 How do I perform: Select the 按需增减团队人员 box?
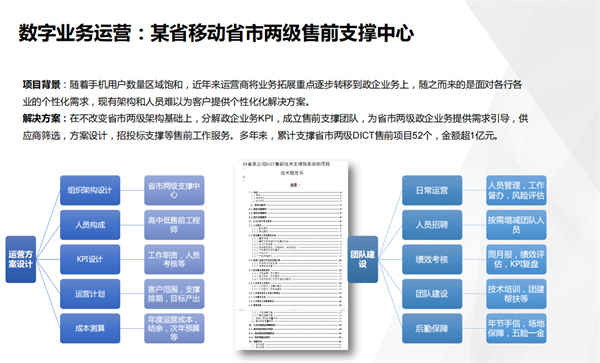(x=516, y=225)
